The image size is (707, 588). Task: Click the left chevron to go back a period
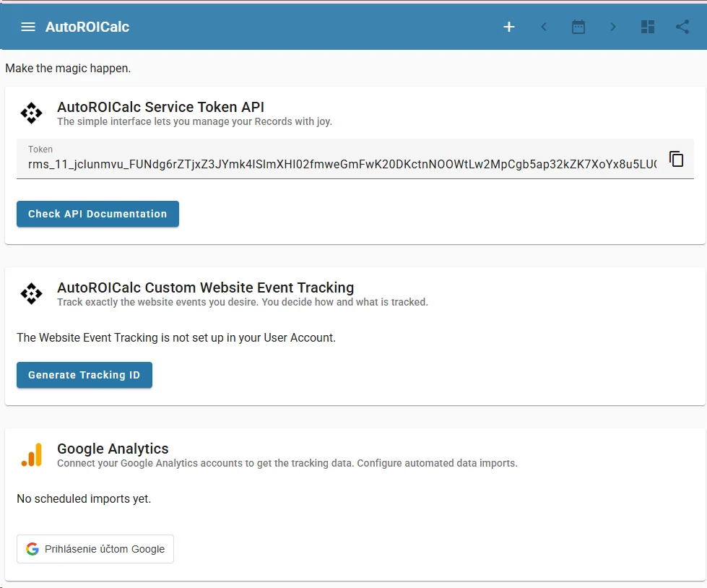point(544,27)
